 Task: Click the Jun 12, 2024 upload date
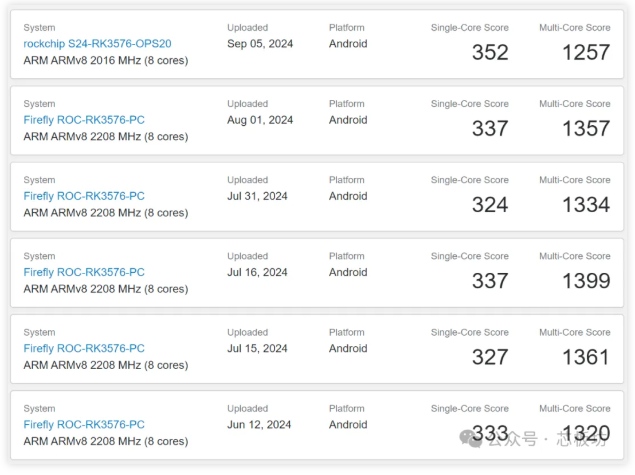coord(258,424)
